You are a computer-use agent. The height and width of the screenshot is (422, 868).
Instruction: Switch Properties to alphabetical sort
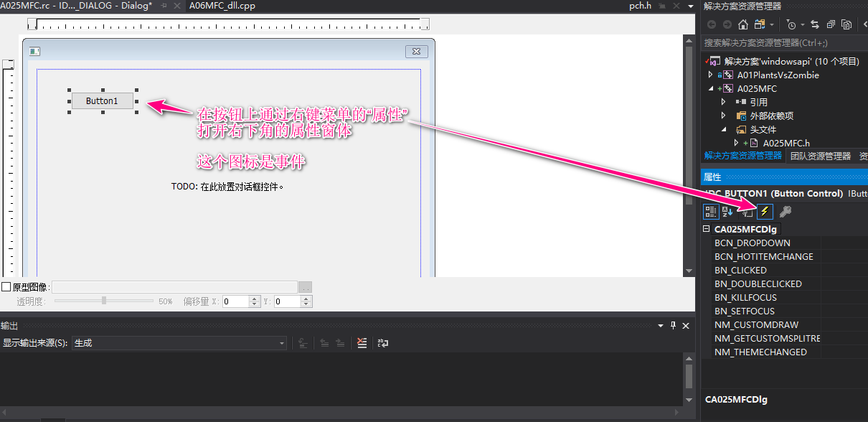pos(728,212)
